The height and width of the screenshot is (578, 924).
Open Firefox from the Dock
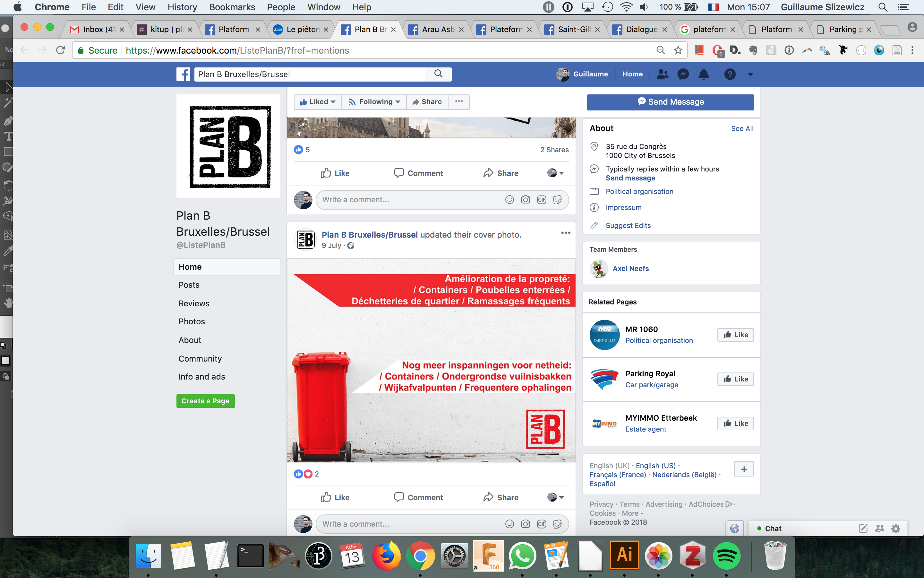(x=386, y=556)
